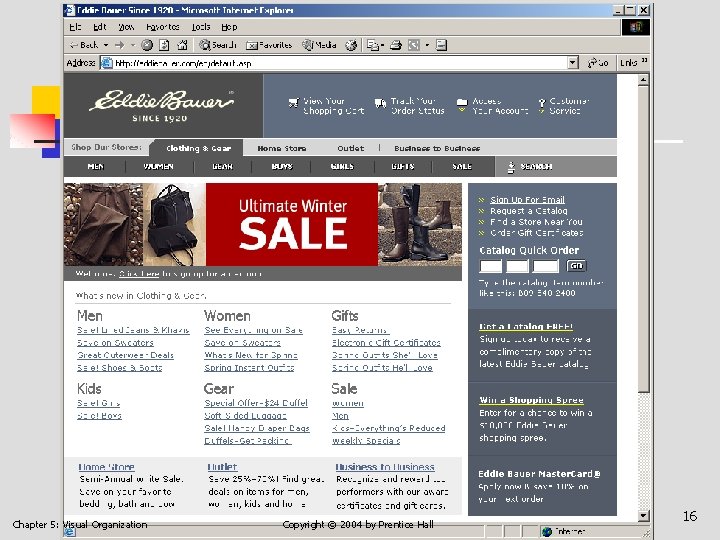Open the address bar dropdown arrow
This screenshot has width=720, height=540.
pos(573,63)
